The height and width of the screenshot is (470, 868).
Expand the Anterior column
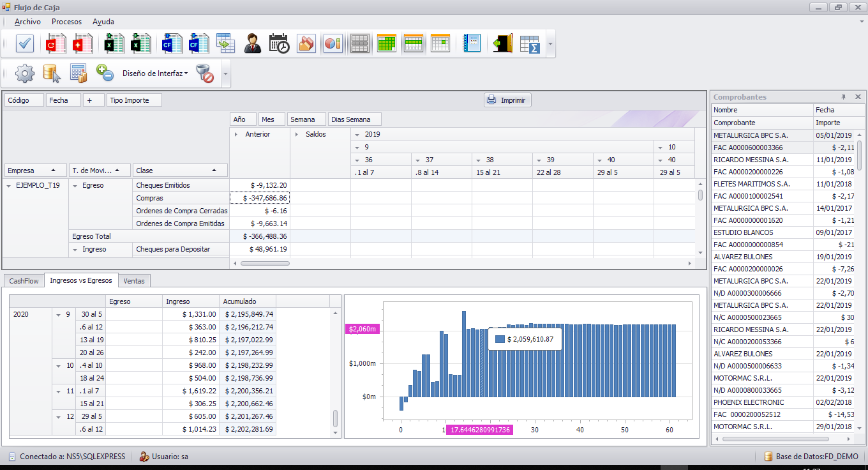click(x=236, y=135)
